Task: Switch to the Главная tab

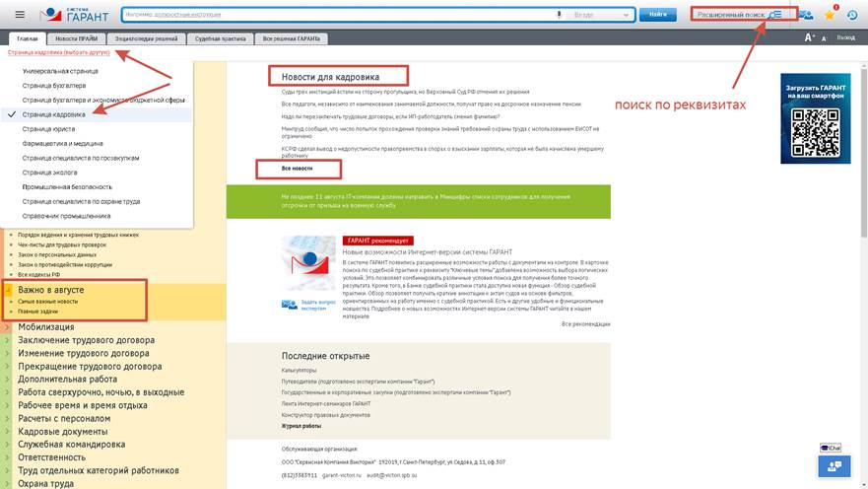Action: (28, 38)
